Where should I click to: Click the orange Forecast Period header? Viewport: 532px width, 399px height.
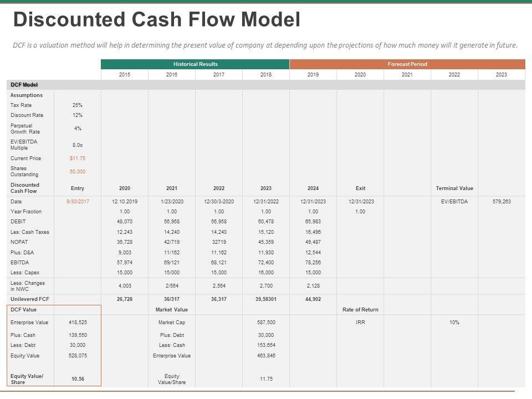(407, 64)
